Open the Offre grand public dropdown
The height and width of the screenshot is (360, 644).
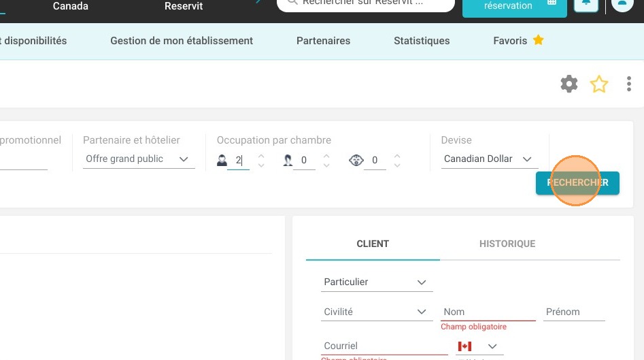click(139, 159)
